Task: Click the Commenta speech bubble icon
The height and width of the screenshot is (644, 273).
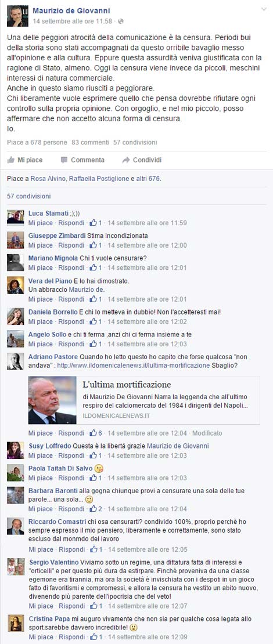Action: (x=64, y=160)
